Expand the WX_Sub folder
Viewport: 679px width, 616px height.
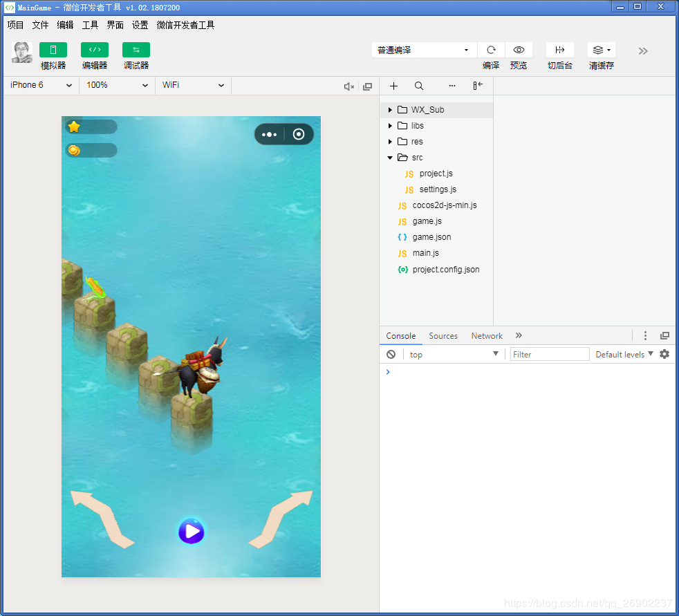tap(436, 110)
